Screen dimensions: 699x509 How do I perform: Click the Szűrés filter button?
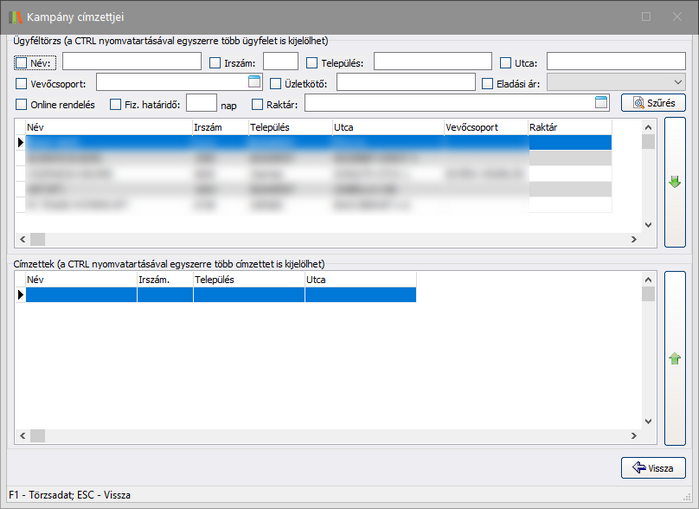(653, 103)
